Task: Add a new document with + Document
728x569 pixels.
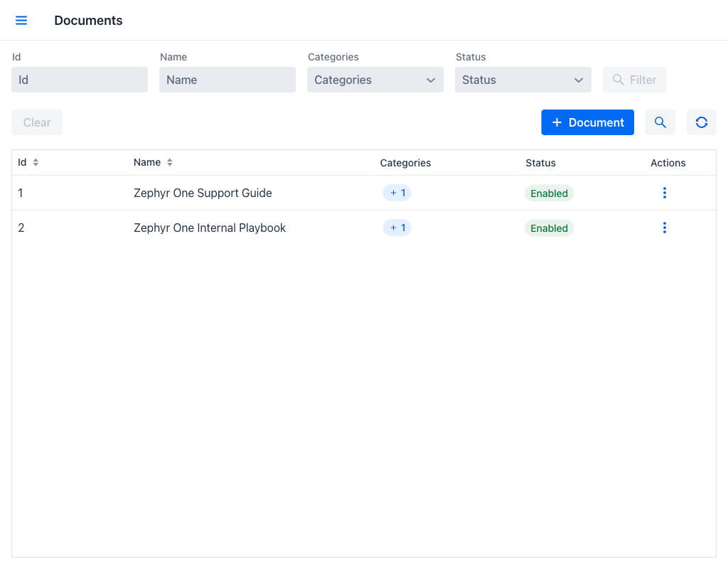Action: pos(587,122)
